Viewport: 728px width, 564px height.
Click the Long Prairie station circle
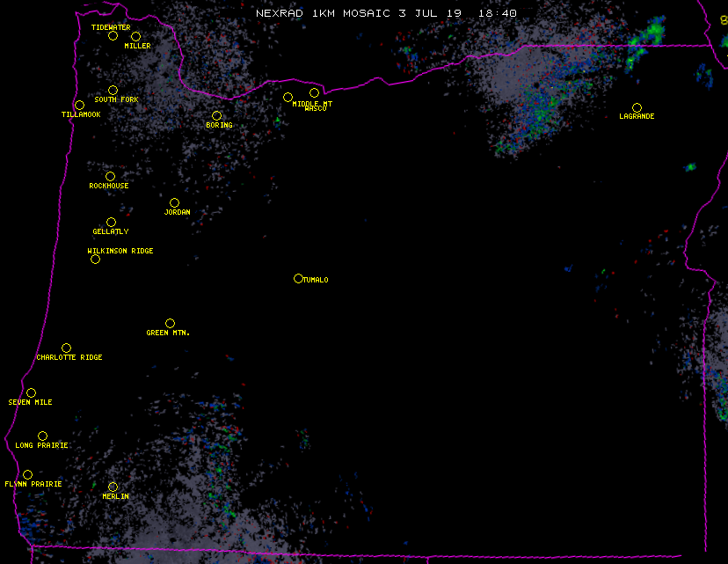(42, 436)
